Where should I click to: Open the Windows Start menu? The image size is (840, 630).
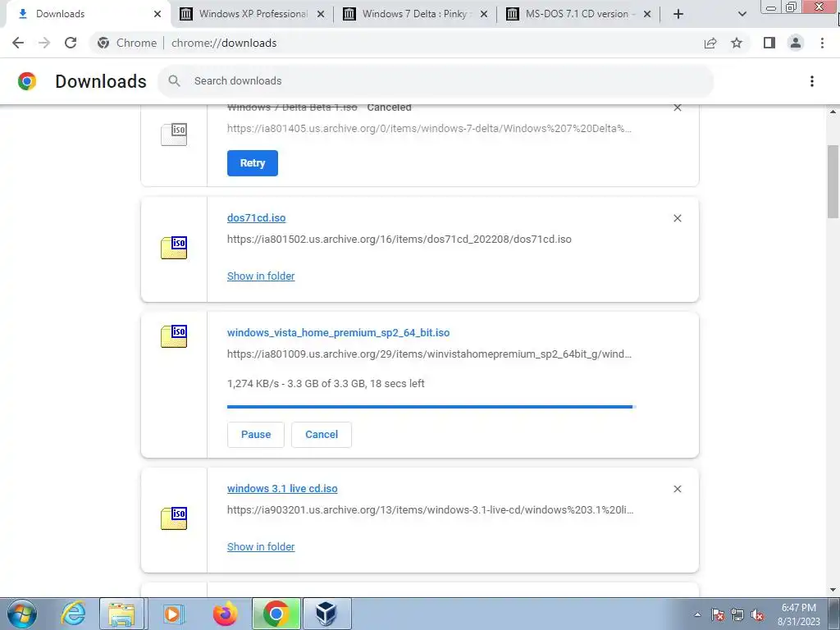(22, 614)
